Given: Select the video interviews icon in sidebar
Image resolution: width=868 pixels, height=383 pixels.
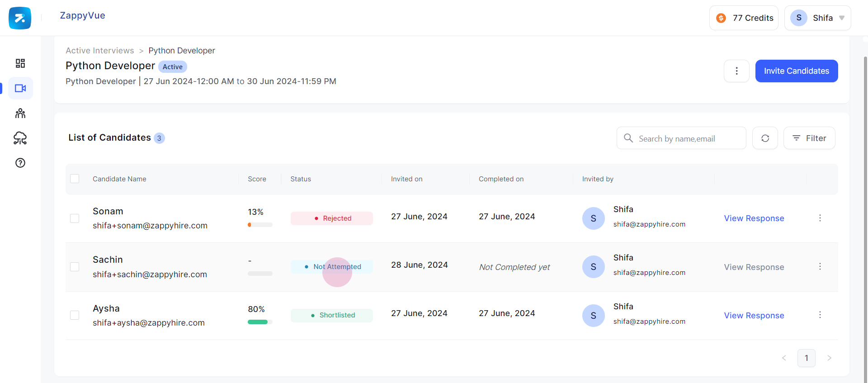Looking at the screenshot, I should tap(20, 88).
